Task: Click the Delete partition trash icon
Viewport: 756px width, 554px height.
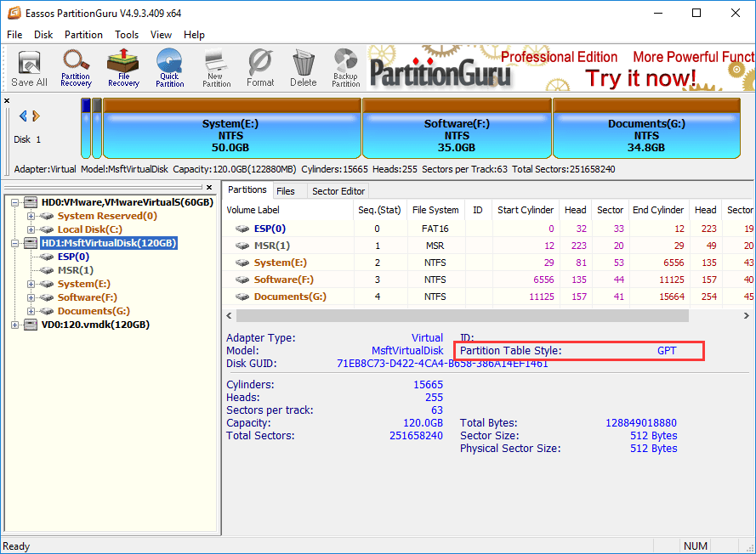Action: 304,69
